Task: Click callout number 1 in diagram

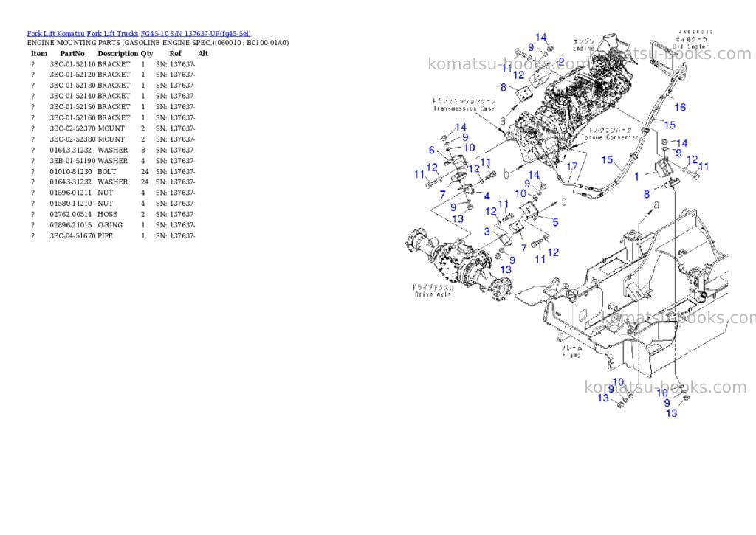Action: coord(636,177)
